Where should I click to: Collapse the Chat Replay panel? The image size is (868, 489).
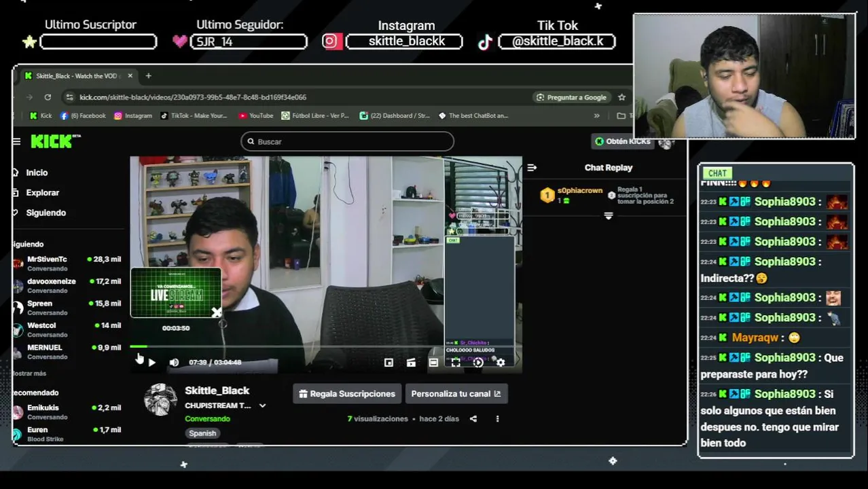tap(532, 168)
